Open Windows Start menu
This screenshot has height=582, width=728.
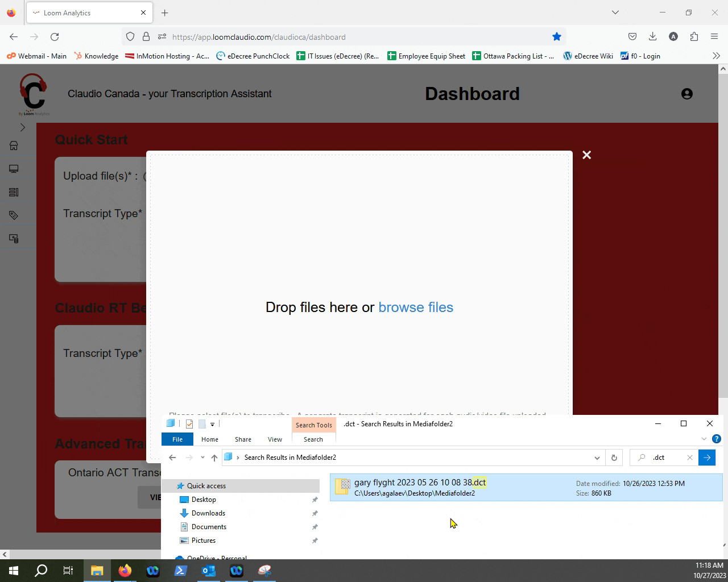(14, 571)
